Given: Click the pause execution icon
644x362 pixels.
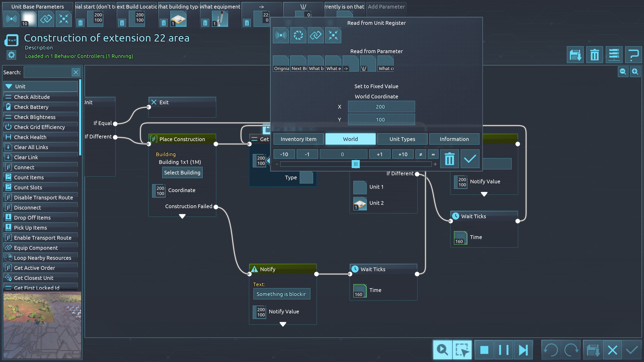Looking at the screenshot, I should (x=503, y=350).
